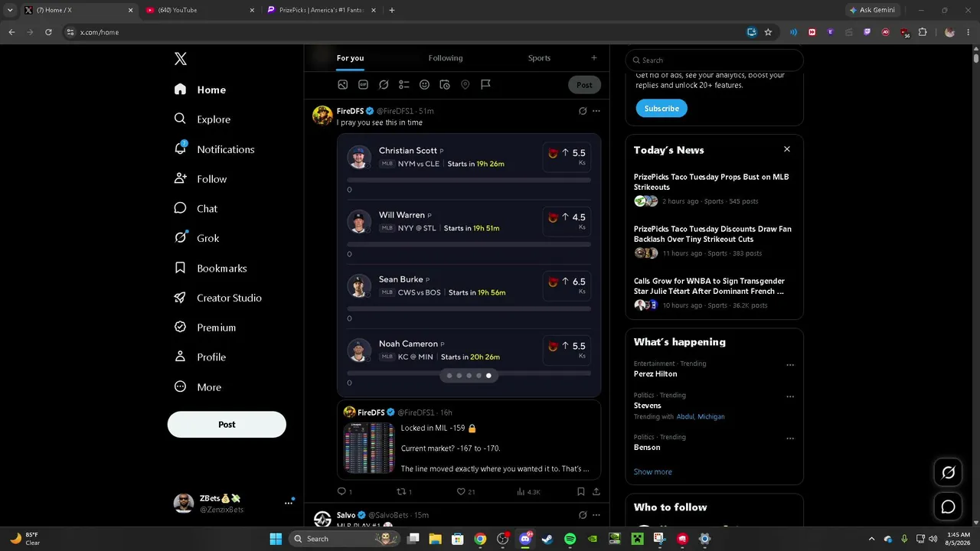Open the flag icon in composer
980x551 pixels.
(x=485, y=85)
